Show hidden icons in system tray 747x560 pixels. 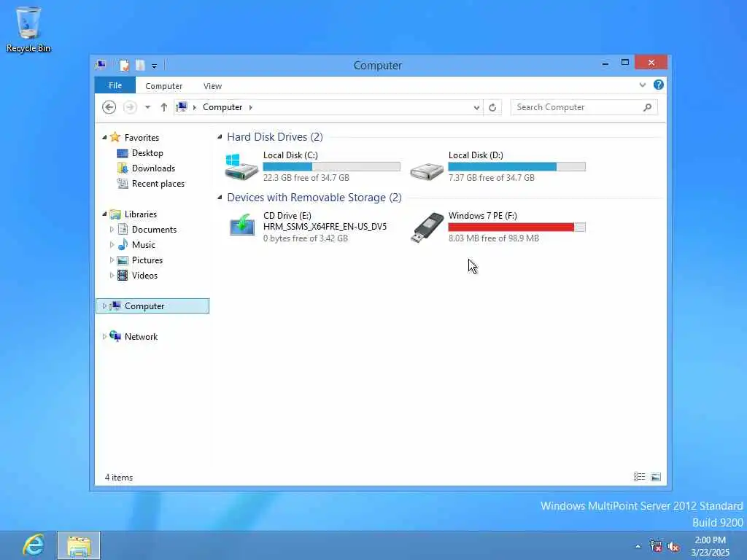638,546
